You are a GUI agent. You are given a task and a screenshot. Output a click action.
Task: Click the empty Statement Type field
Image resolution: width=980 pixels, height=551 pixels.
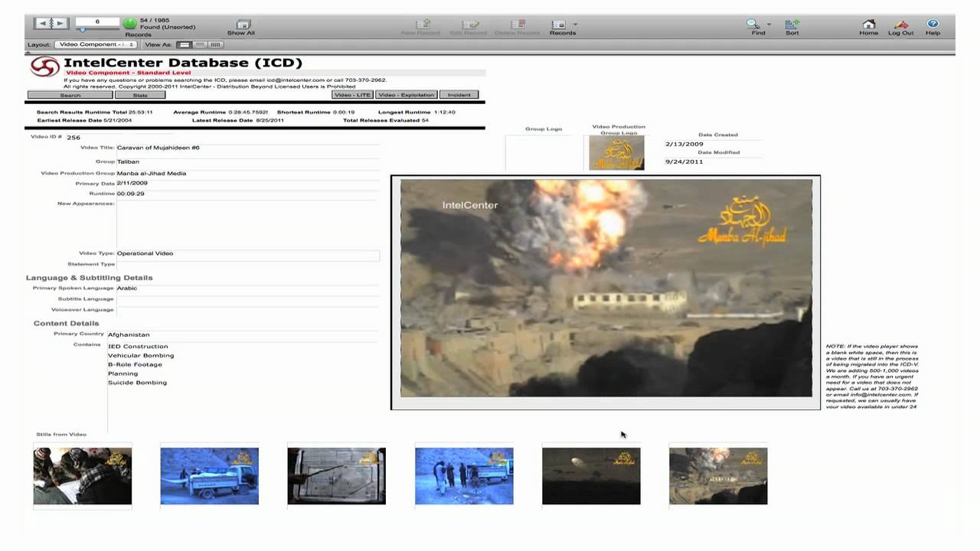(x=247, y=264)
